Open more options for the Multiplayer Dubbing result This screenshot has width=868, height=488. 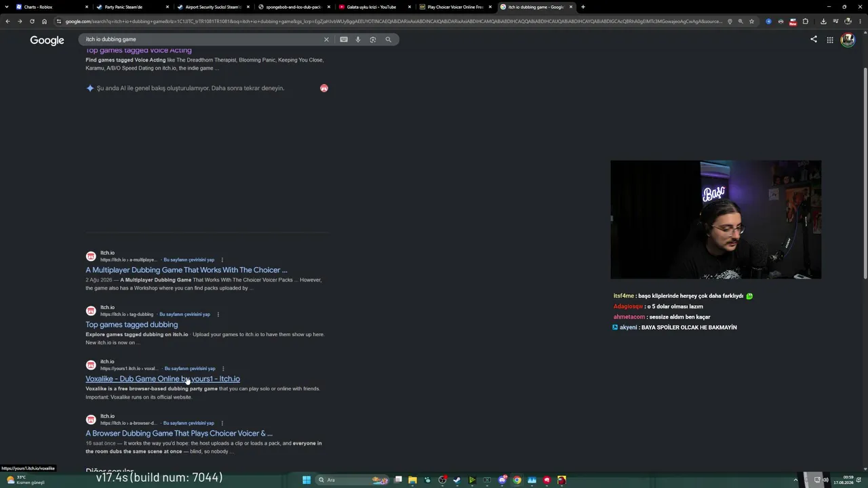click(222, 260)
